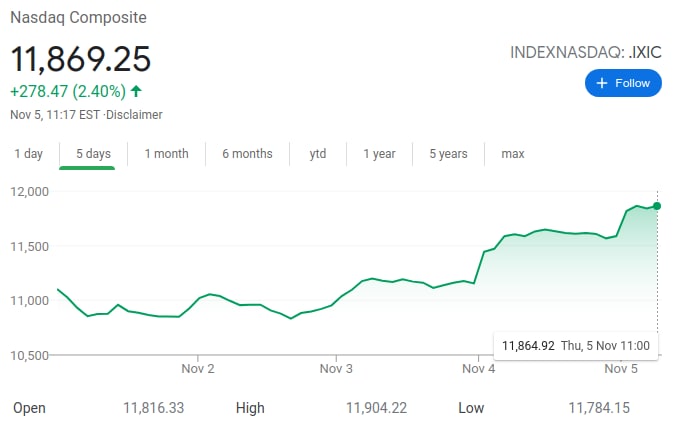Click the green up arrow beside 2.40%

(x=136, y=91)
